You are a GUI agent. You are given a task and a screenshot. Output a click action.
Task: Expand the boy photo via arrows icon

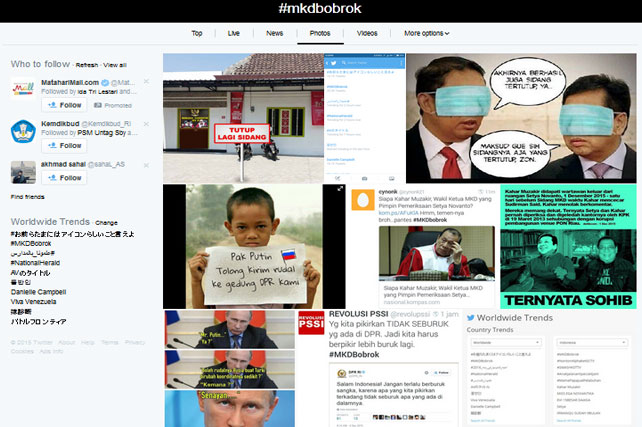[x=340, y=189]
